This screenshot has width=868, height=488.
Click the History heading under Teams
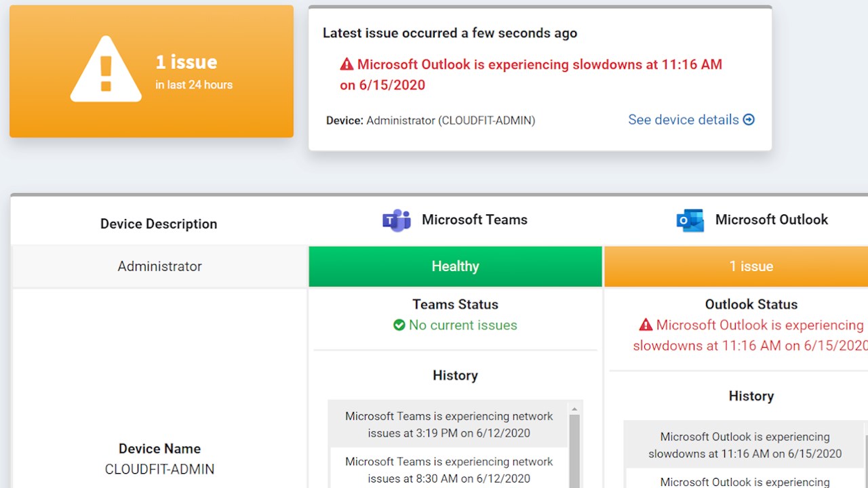point(455,375)
